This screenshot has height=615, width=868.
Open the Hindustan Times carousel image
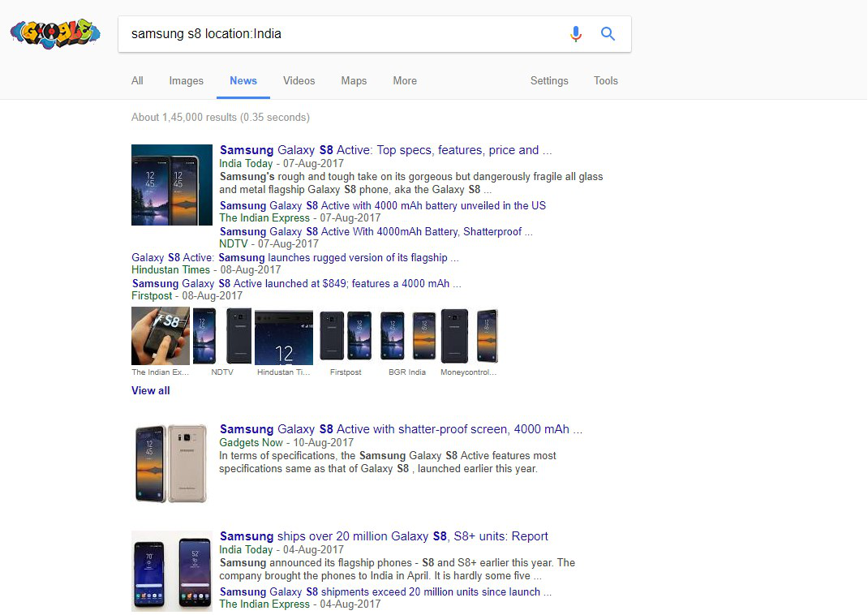[283, 338]
